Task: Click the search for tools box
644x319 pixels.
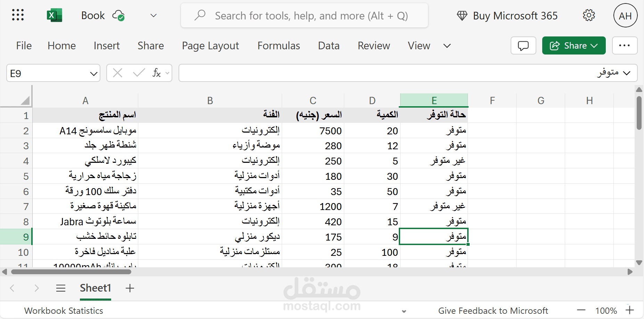Action: (x=304, y=16)
